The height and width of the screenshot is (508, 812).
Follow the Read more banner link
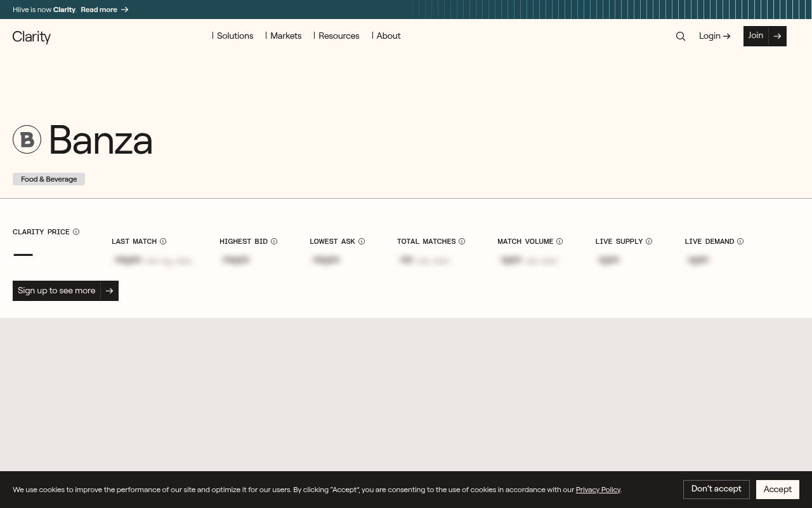(105, 10)
